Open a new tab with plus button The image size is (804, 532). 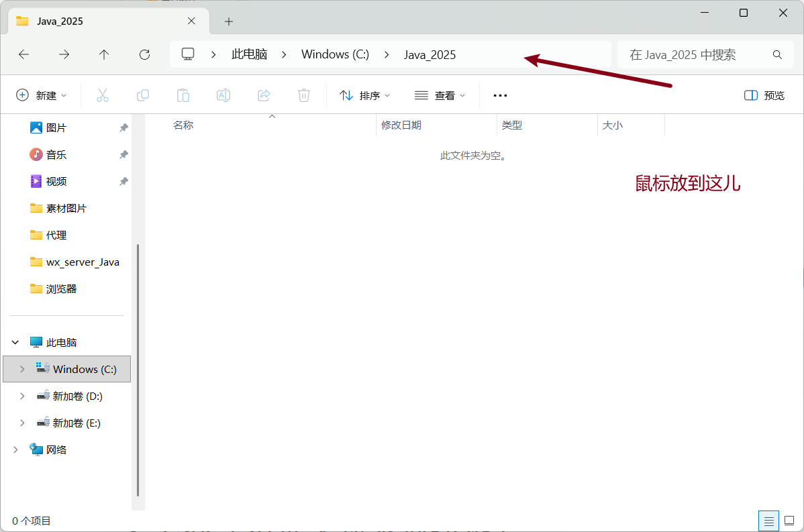(229, 21)
